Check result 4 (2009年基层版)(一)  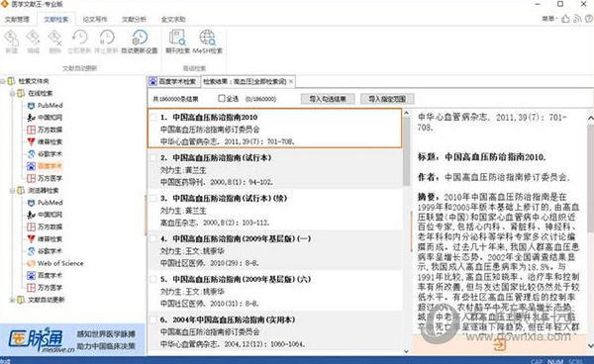153,238
